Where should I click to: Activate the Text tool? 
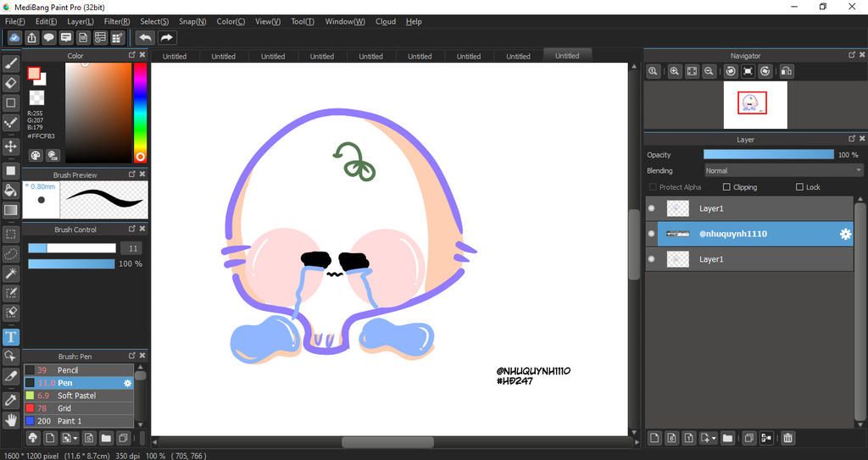tap(10, 336)
